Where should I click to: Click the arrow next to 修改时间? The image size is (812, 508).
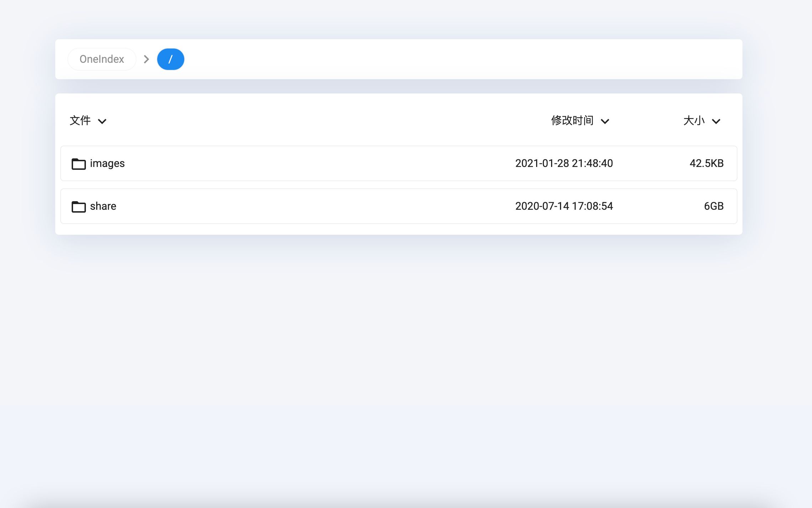pos(605,121)
